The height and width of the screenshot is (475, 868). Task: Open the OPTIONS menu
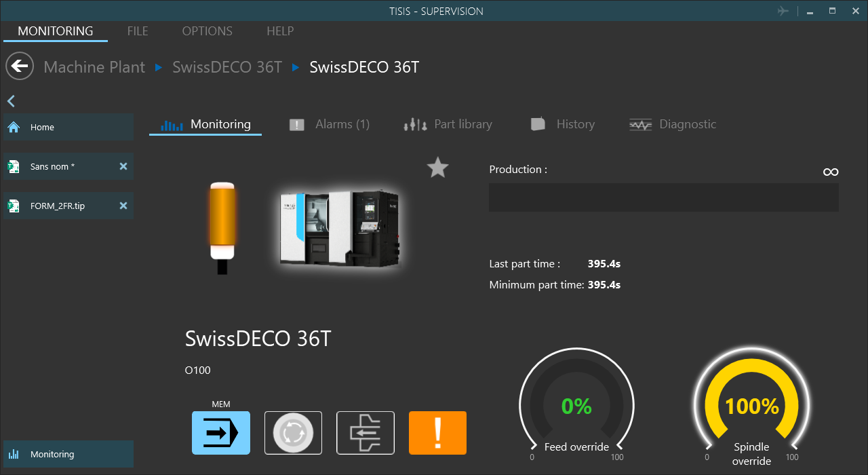pyautogui.click(x=207, y=31)
